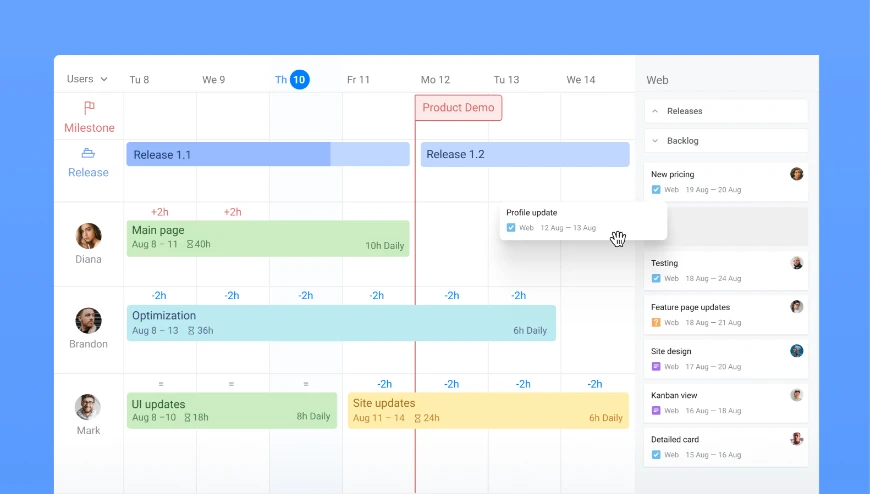This screenshot has height=494, width=870.
Task: Select the We 14 day column header
Action: click(581, 80)
